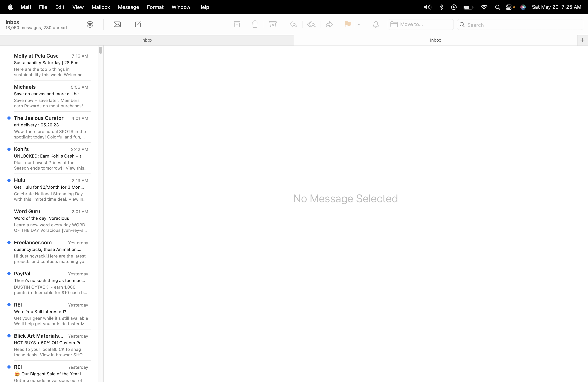588x382 pixels.
Task: Switch to the right Inbox tab
Action: pos(435,40)
